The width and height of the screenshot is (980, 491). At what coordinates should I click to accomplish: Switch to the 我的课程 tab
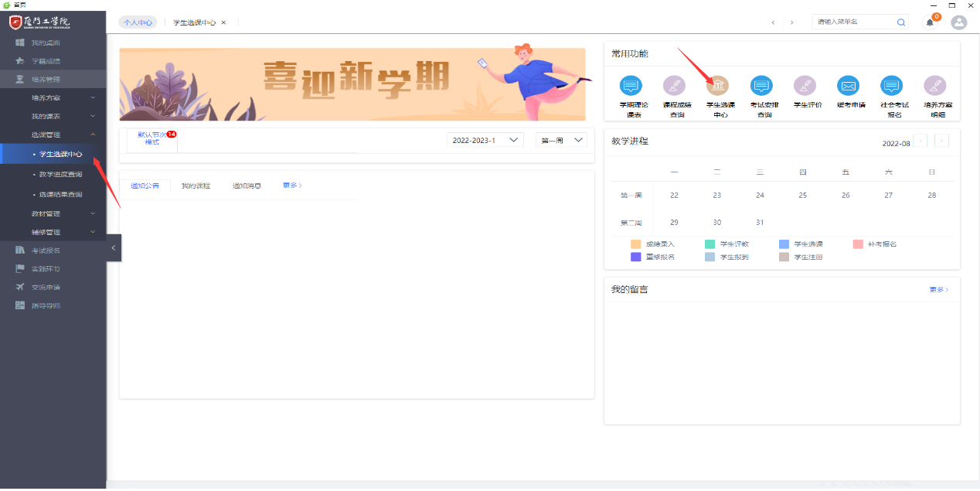coord(196,186)
